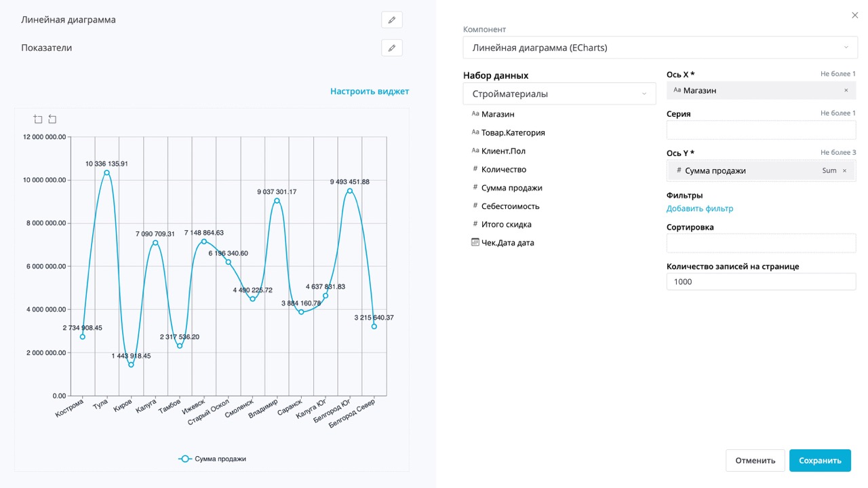Click the Количество записей на странице input
Viewport: 868px width, 488px height.
(761, 281)
